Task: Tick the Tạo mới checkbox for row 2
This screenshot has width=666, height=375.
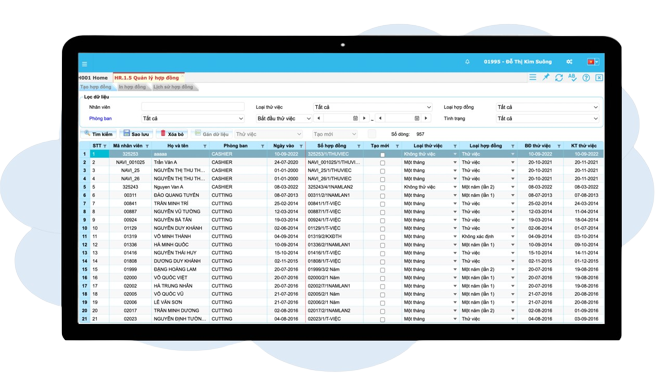Action: point(382,163)
